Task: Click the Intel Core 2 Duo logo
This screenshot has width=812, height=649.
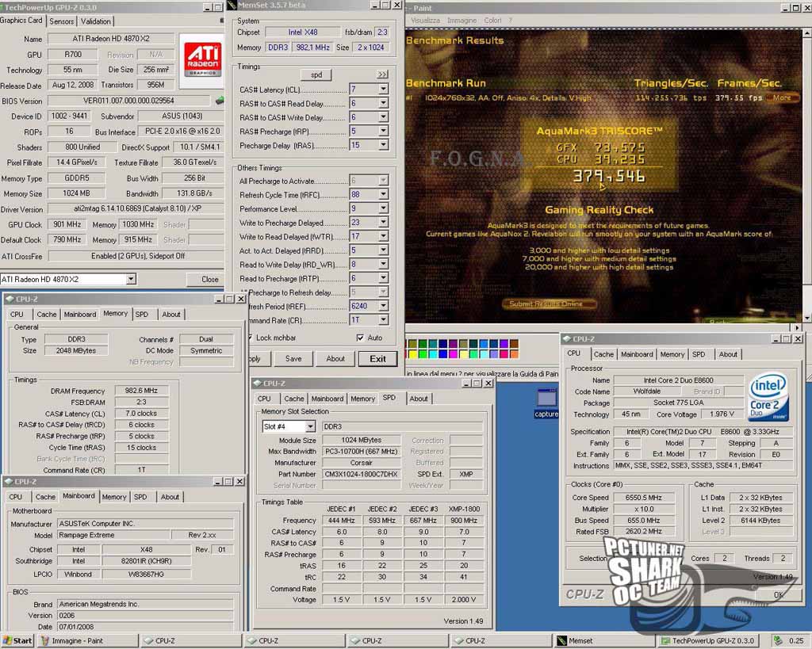Action: click(768, 398)
